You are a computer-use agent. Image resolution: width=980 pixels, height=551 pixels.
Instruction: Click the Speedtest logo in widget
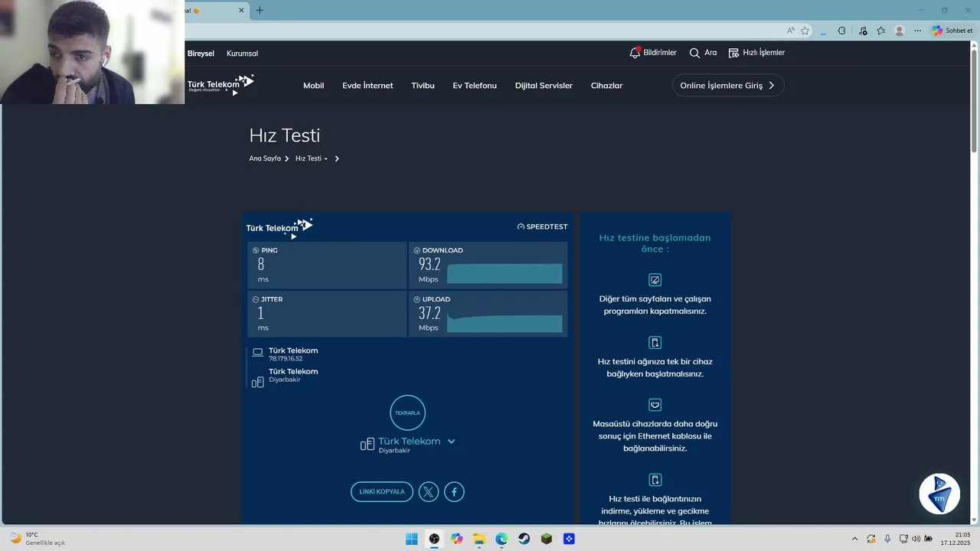[x=542, y=227]
